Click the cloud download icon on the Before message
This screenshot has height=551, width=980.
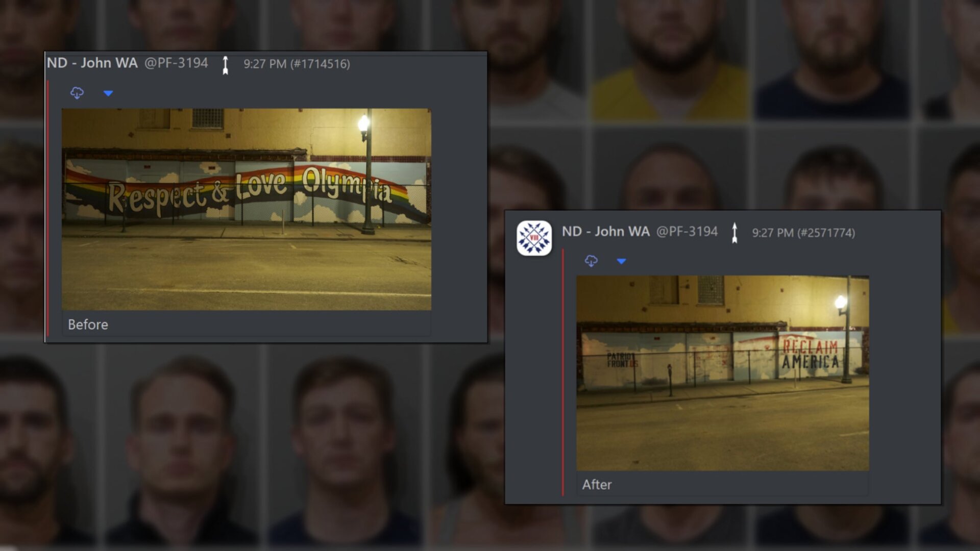(78, 92)
